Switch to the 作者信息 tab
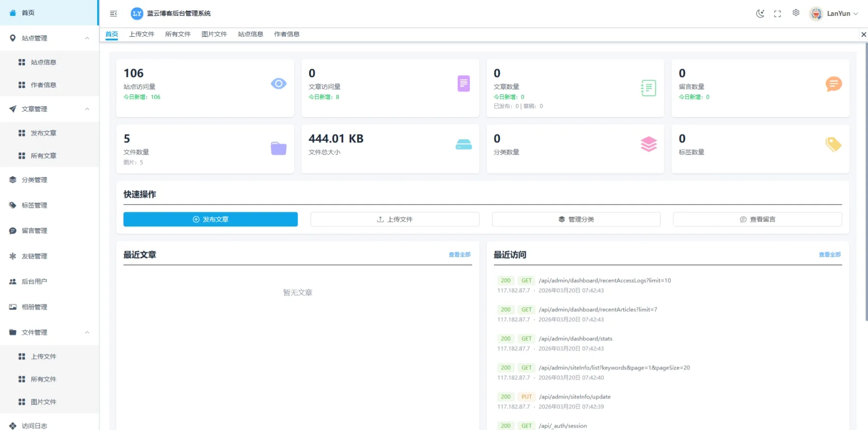The height and width of the screenshot is (430, 868). 286,34
